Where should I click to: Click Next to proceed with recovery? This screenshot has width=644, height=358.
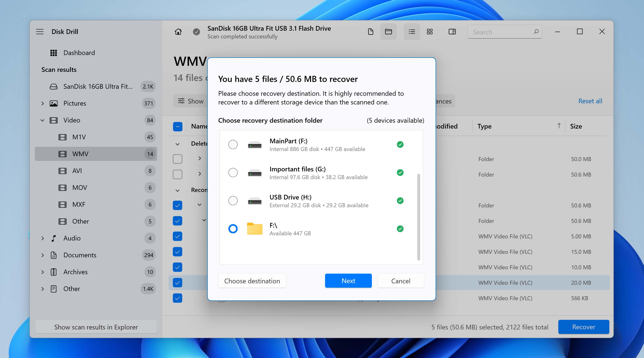[348, 280]
